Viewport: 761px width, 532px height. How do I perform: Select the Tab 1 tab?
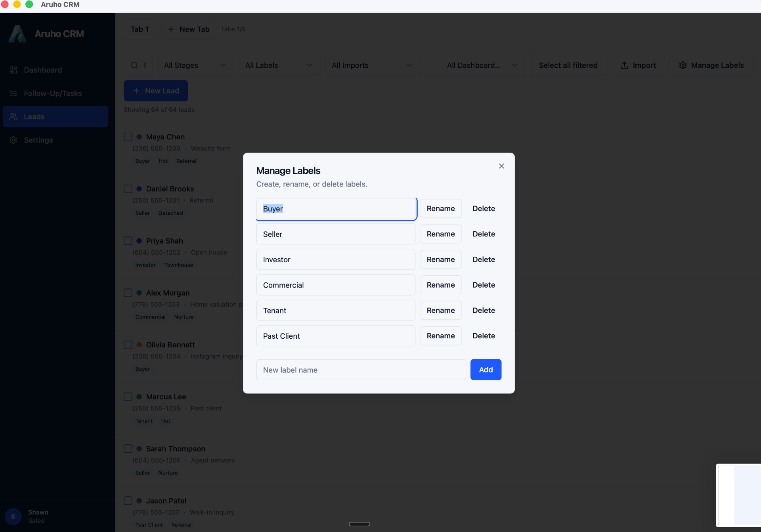[x=140, y=29]
